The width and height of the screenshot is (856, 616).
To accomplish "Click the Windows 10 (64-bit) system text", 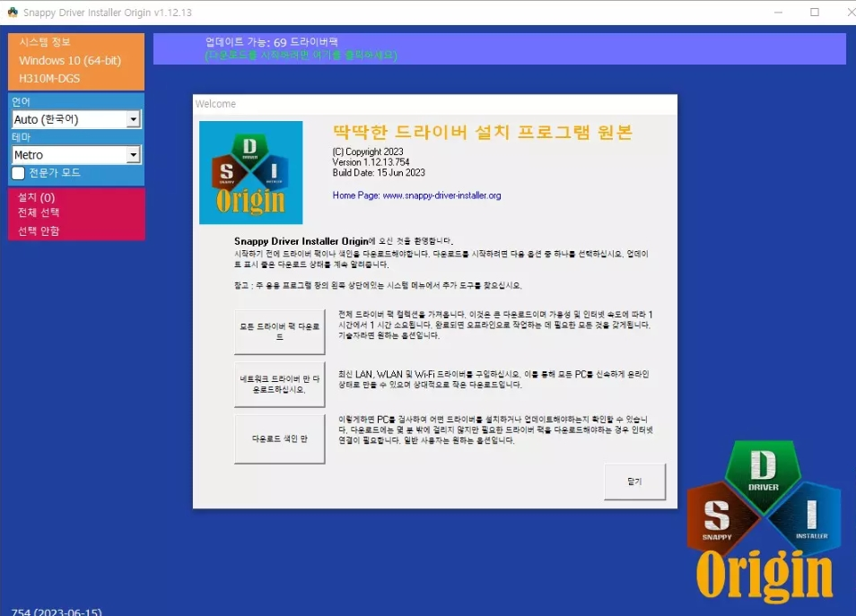I will (x=70, y=61).
